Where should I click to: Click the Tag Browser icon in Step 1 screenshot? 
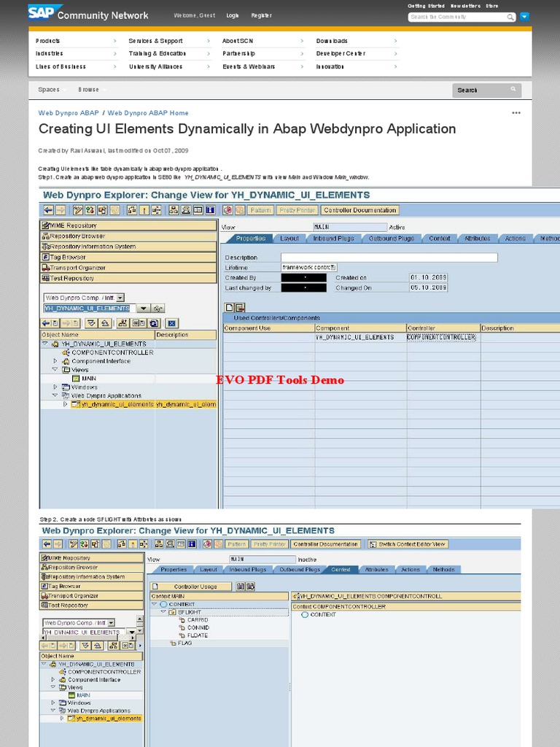[45, 257]
